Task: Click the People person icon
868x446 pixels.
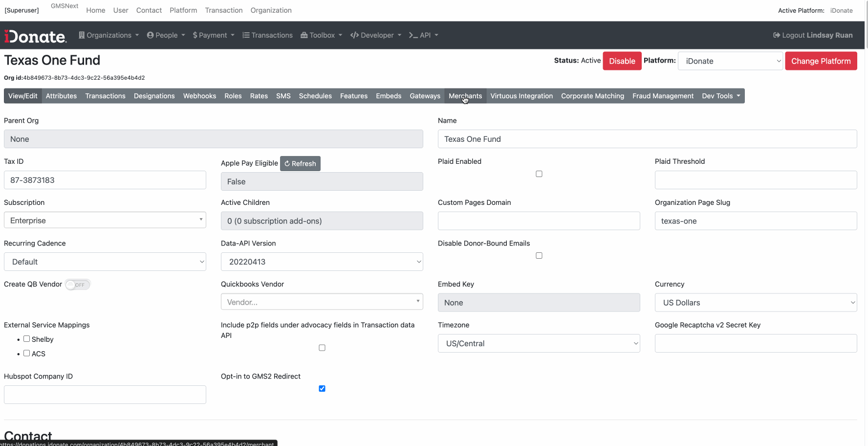Action: click(150, 35)
